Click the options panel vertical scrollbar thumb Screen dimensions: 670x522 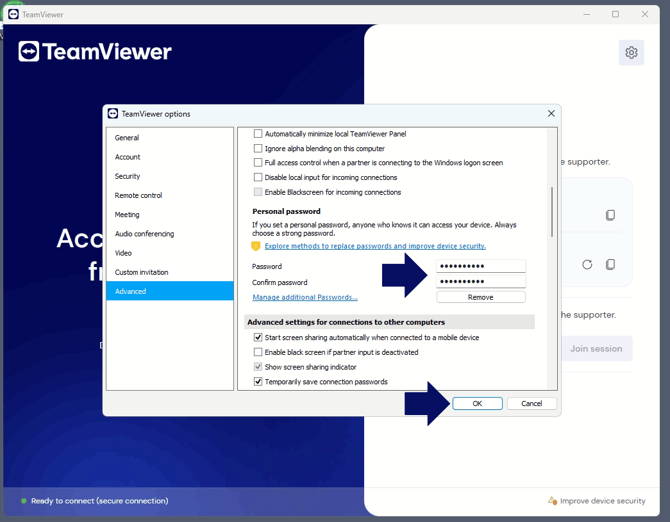(x=552, y=212)
